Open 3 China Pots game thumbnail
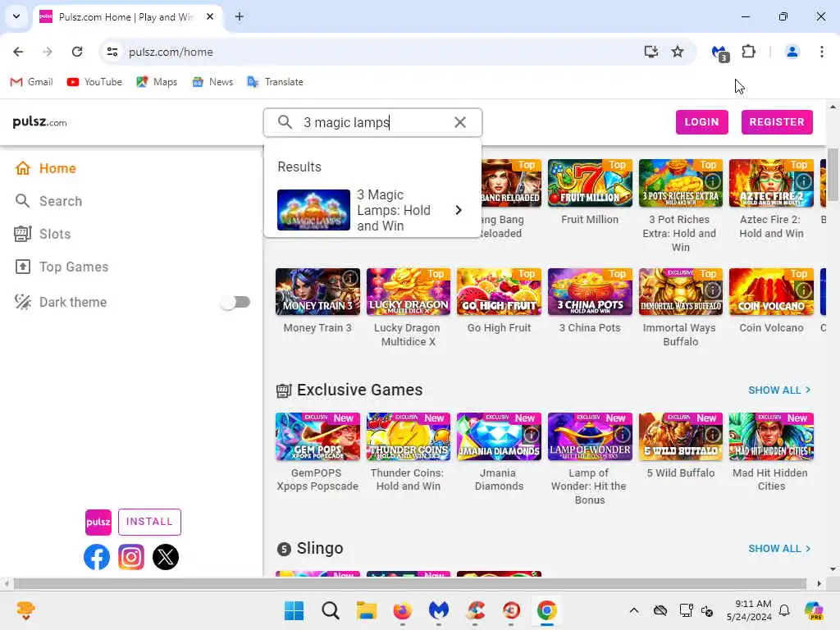This screenshot has width=840, height=630. click(x=590, y=291)
